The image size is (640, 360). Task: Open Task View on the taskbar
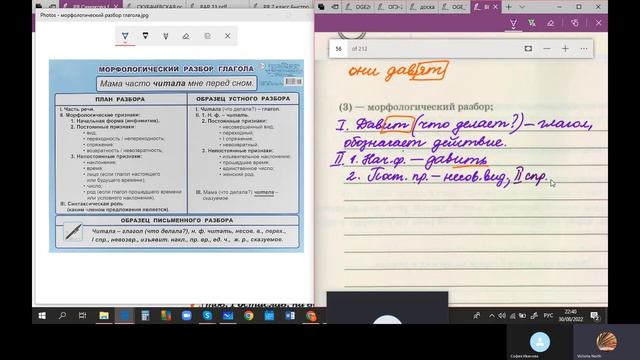(x=82, y=316)
